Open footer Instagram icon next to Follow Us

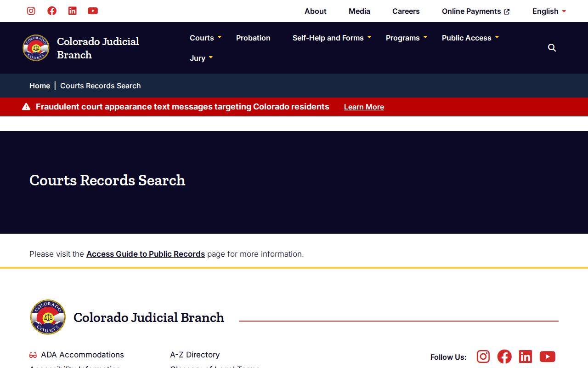tap(483, 356)
